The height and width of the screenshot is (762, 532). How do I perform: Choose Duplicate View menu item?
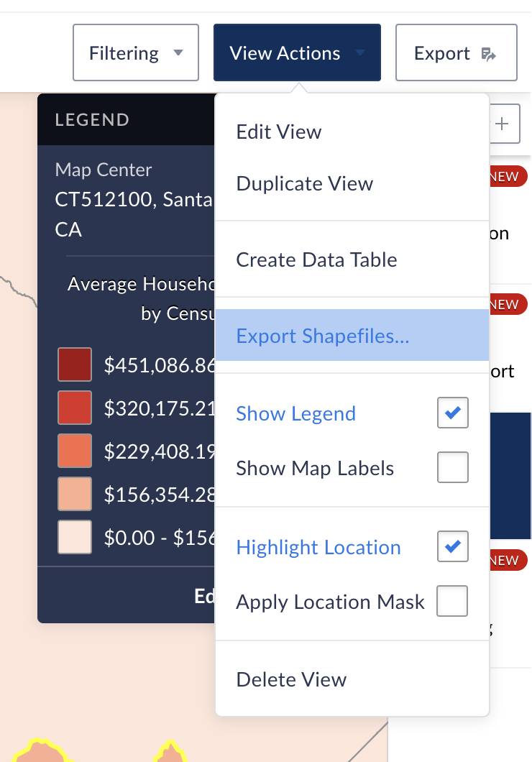pos(352,184)
